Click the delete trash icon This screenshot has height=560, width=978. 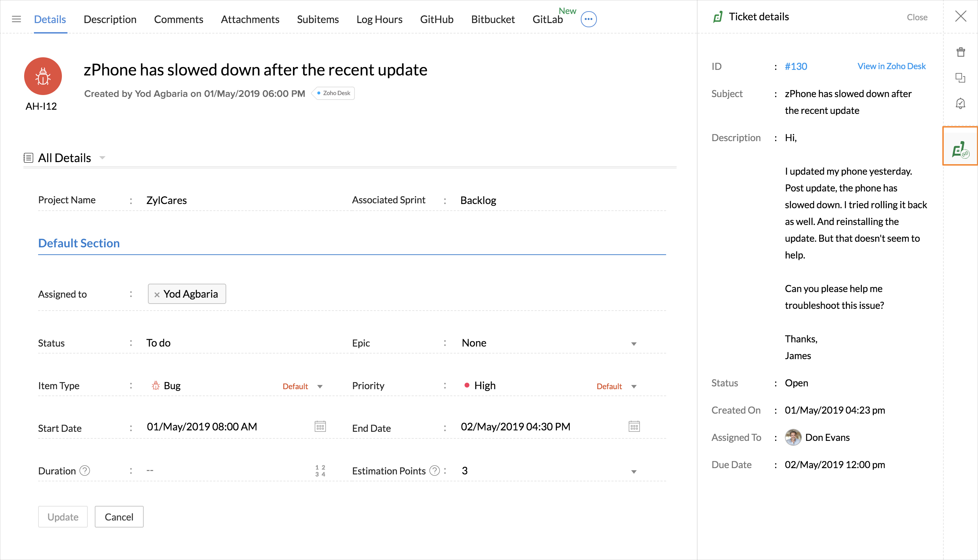(960, 52)
